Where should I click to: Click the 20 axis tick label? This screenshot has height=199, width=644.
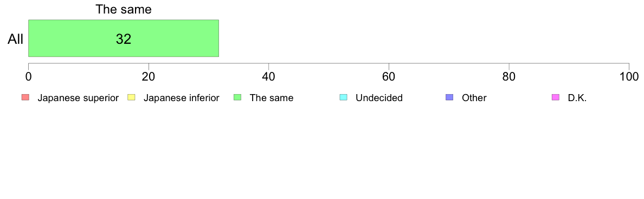click(x=149, y=77)
